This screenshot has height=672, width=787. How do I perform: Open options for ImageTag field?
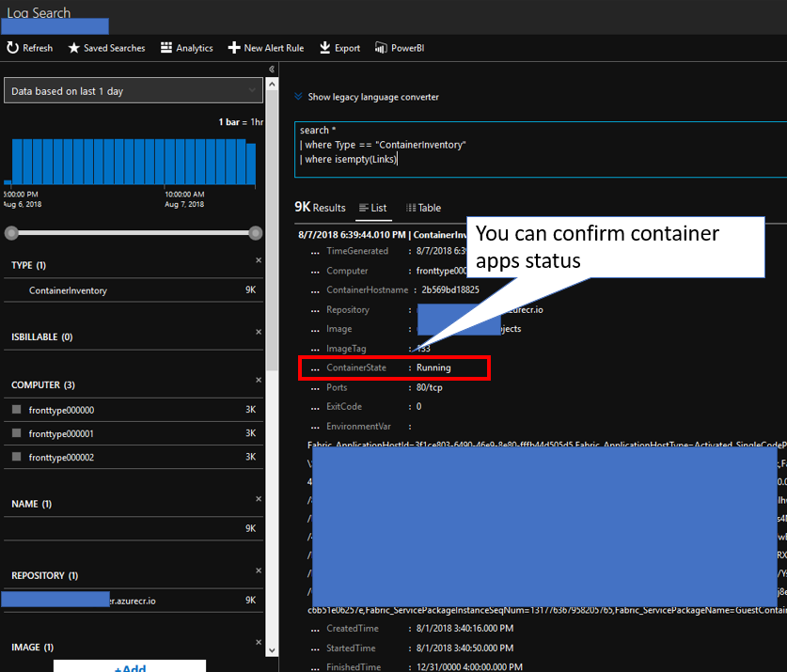[315, 350]
